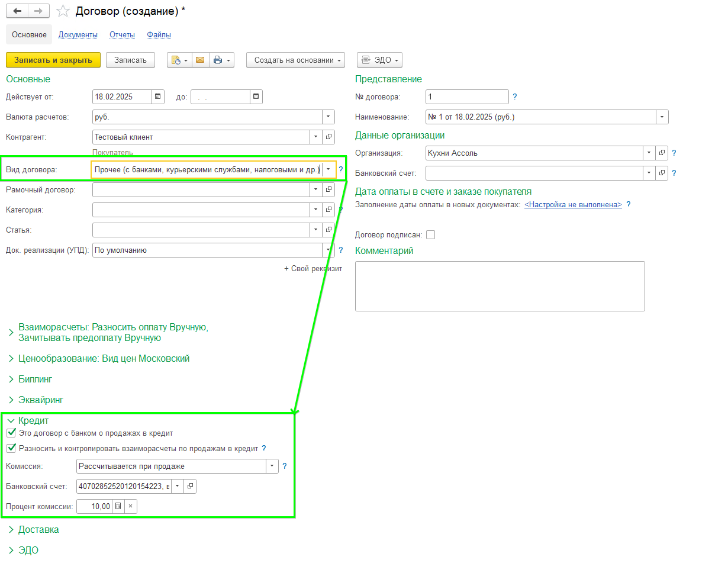Clear the Процент комиссии value

[130, 506]
